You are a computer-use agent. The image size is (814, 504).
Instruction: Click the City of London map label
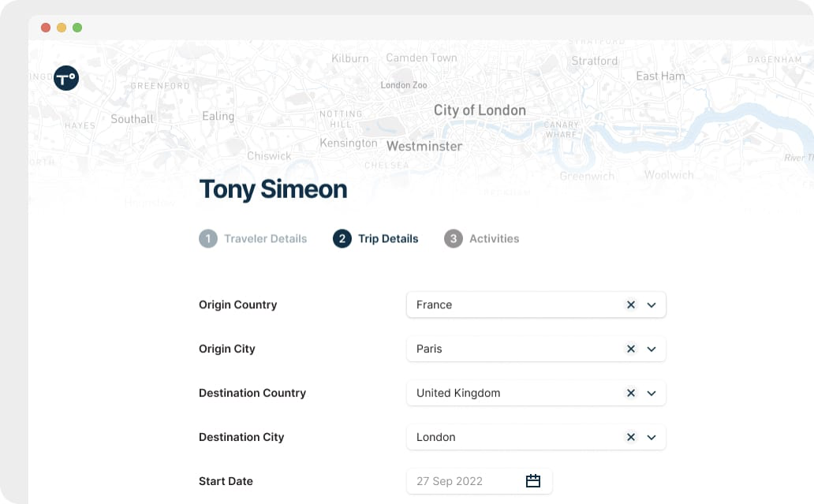(480, 110)
